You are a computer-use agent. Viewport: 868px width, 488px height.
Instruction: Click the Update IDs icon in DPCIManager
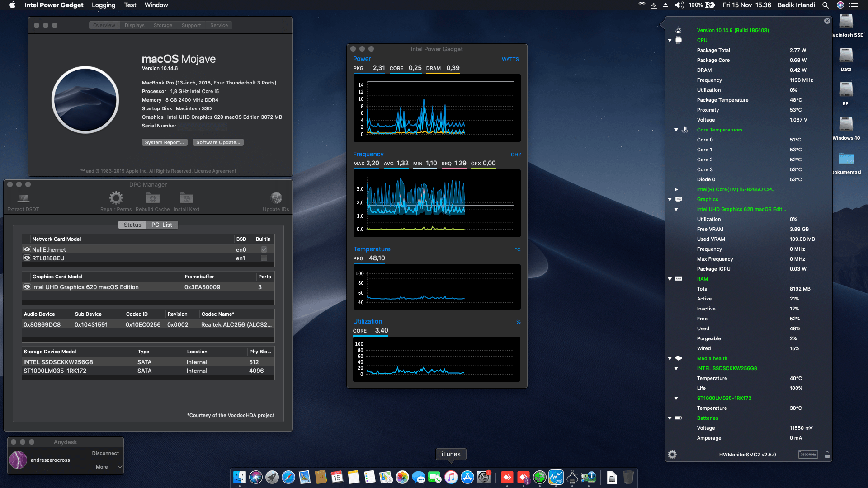pos(276,198)
